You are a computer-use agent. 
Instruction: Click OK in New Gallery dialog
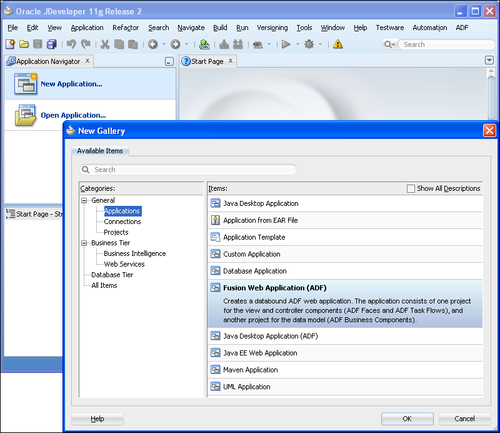point(407,419)
